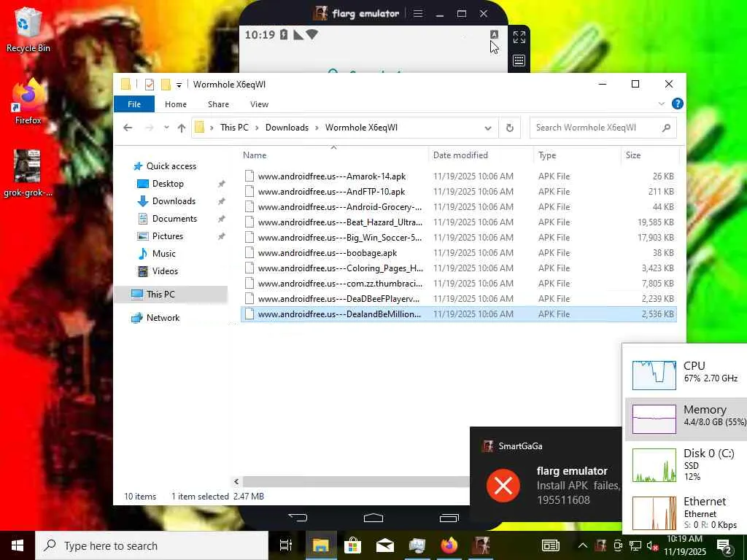Refresh the Wormhole X6eqWI folder view
Screen dimensions: 747x560
[x=509, y=128]
